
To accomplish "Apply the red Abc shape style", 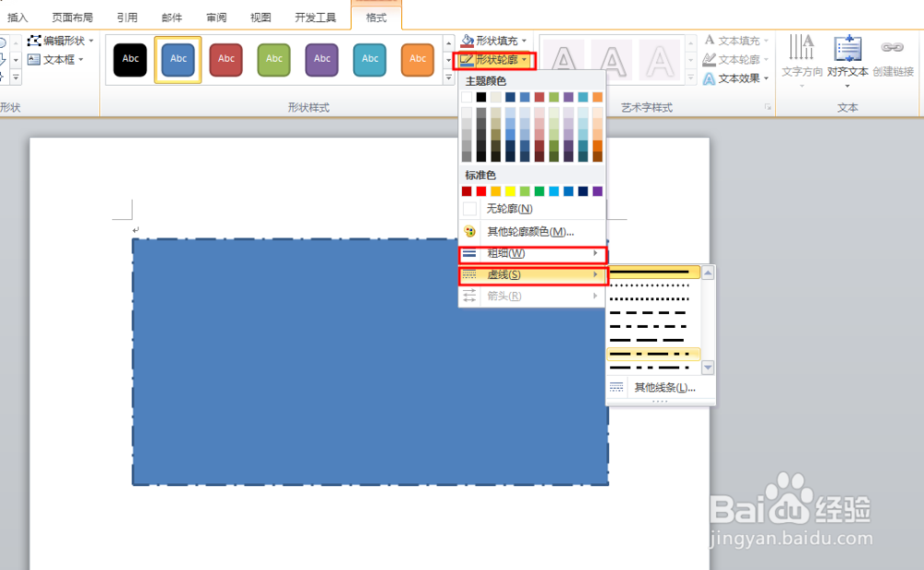I will coord(226,59).
